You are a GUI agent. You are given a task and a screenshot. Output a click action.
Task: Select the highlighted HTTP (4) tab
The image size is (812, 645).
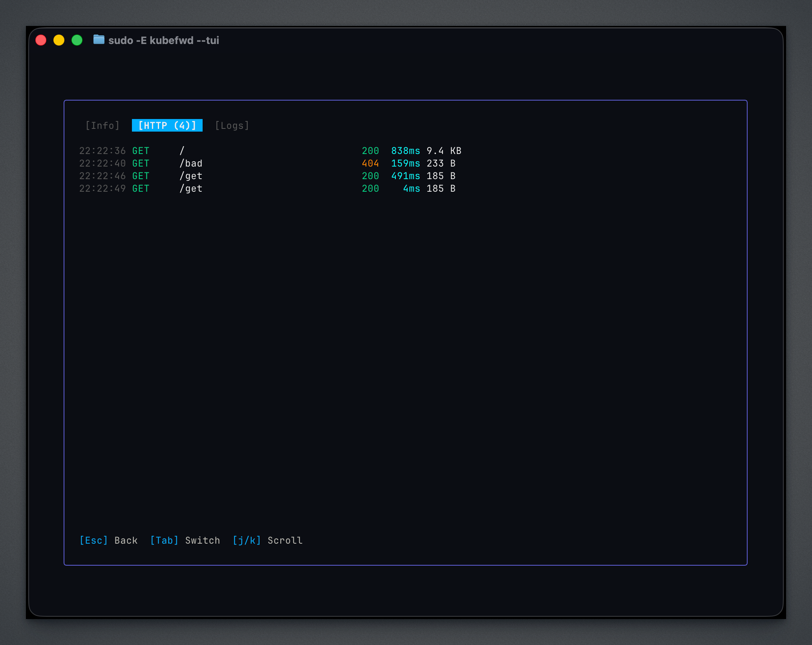pos(167,125)
